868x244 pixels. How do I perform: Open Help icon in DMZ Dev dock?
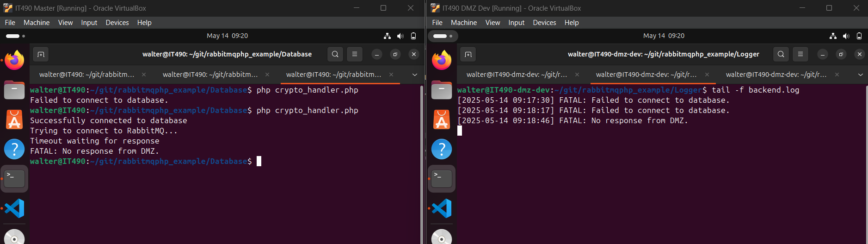click(442, 149)
